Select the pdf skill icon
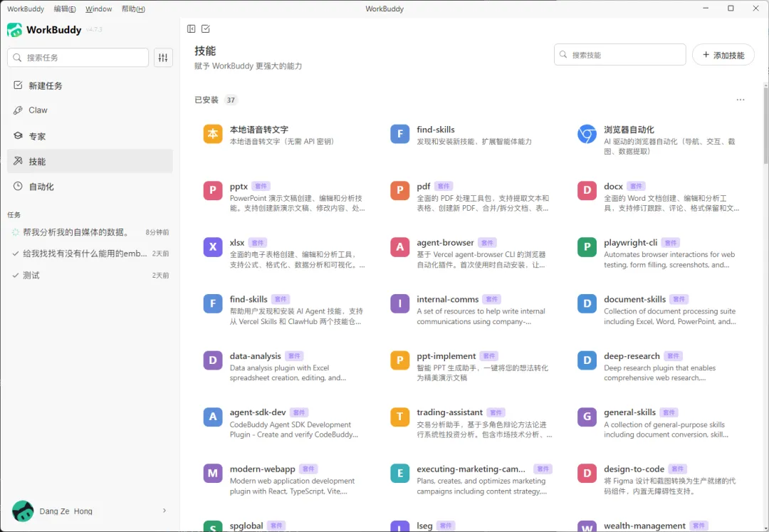Screen dimensions: 769x532 pyautogui.click(x=399, y=190)
